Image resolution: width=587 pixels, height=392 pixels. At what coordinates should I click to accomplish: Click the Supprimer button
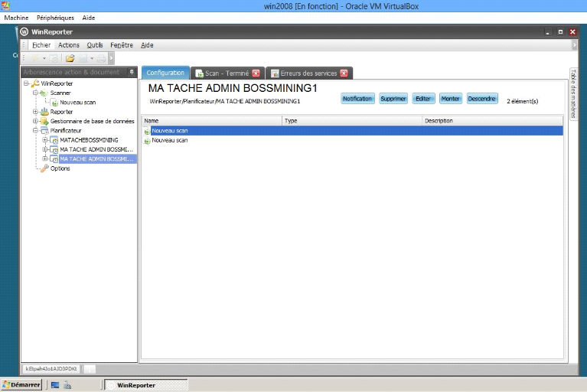coord(393,99)
